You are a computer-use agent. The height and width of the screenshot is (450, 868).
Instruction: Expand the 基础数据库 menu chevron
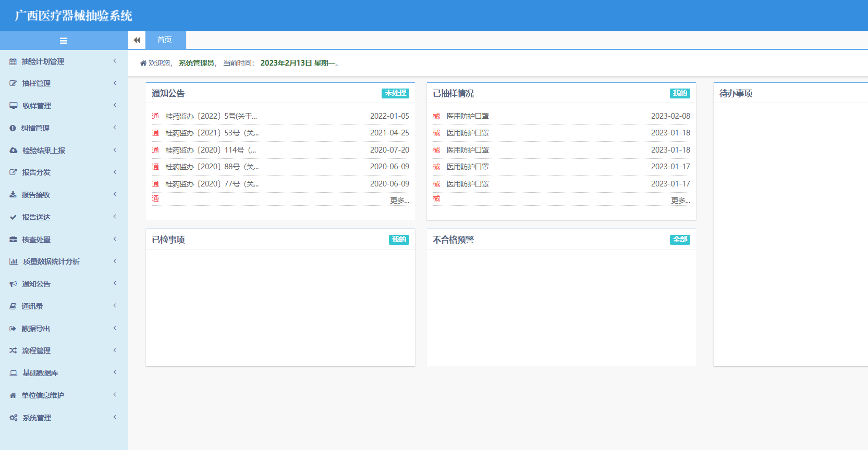click(x=115, y=372)
